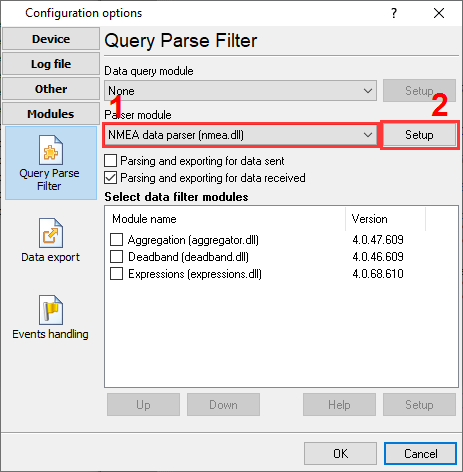Open the Data export module icon
463x472 pixels.
[51, 233]
